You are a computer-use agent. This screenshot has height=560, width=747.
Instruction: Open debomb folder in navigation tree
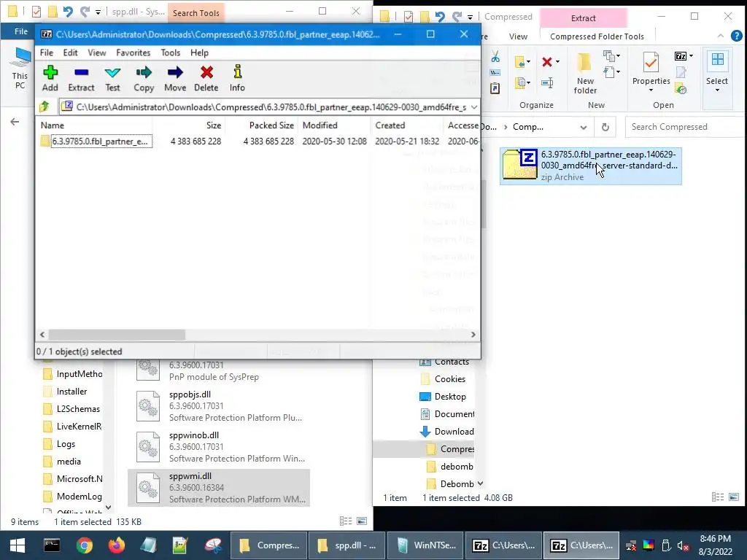coord(457,466)
